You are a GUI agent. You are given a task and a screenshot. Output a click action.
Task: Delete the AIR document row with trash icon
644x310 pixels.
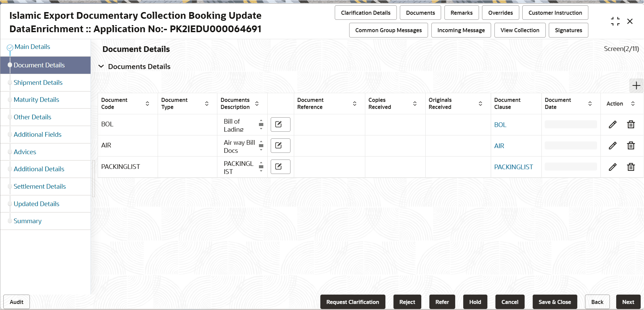[631, 145]
